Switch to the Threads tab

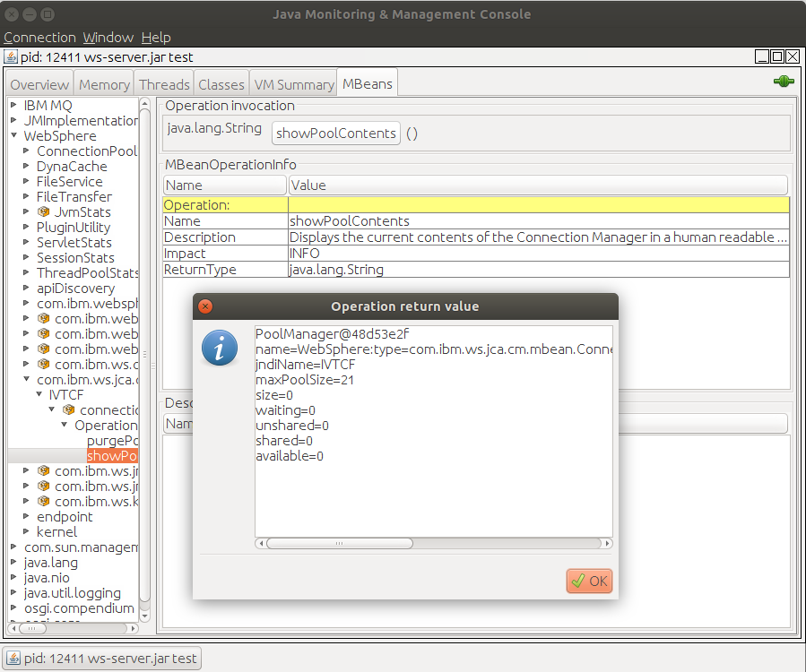point(164,84)
